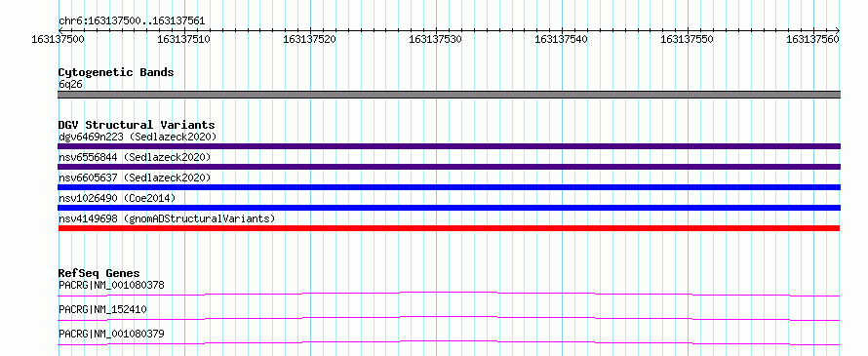
Task: Click the purple bar under nsv6556844
Action: [x=449, y=167]
